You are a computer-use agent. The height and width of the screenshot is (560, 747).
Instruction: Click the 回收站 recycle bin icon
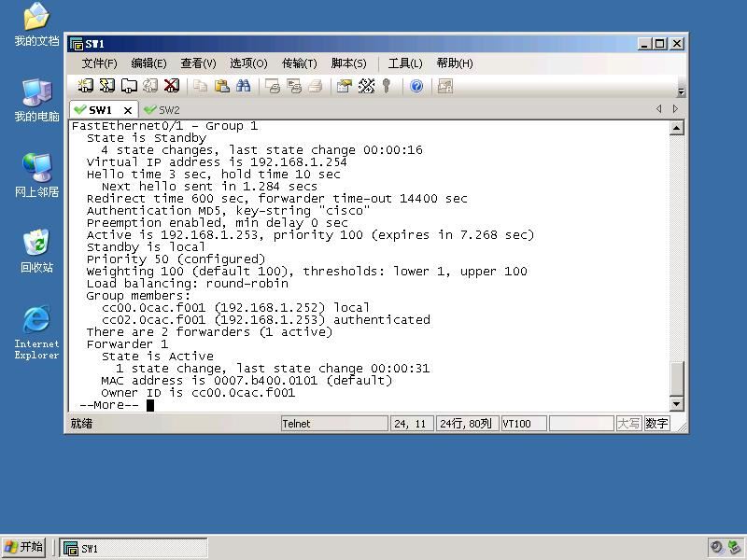click(36, 251)
